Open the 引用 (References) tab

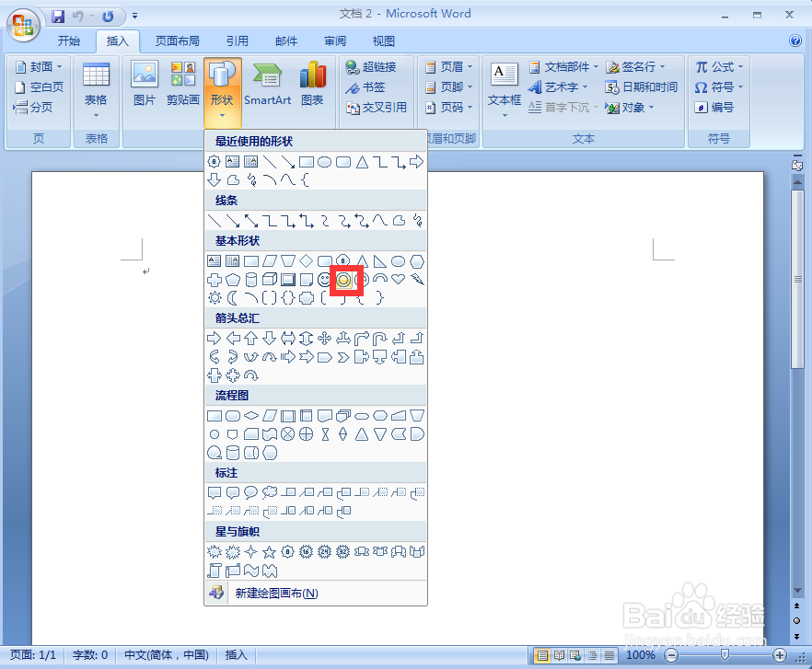[x=238, y=40]
